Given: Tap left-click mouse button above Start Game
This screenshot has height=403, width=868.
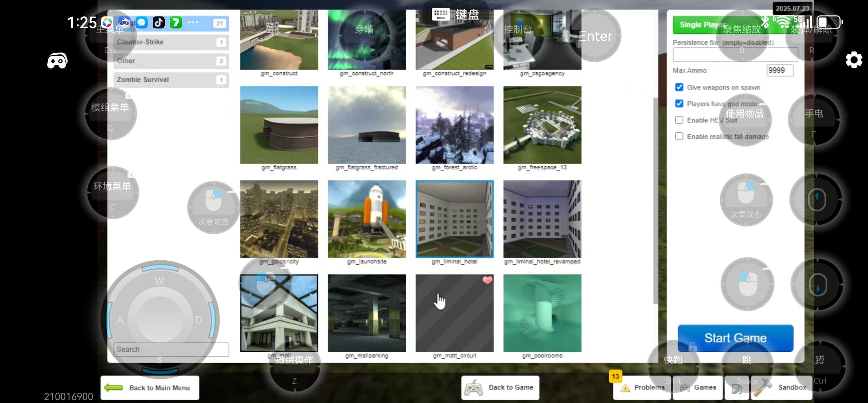Looking at the screenshot, I should (x=747, y=284).
